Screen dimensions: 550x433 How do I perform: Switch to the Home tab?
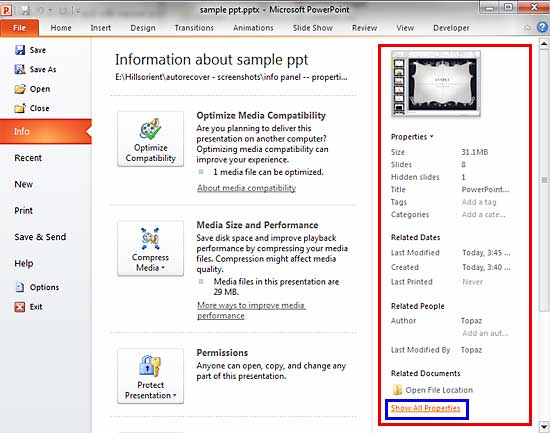pyautogui.click(x=61, y=28)
